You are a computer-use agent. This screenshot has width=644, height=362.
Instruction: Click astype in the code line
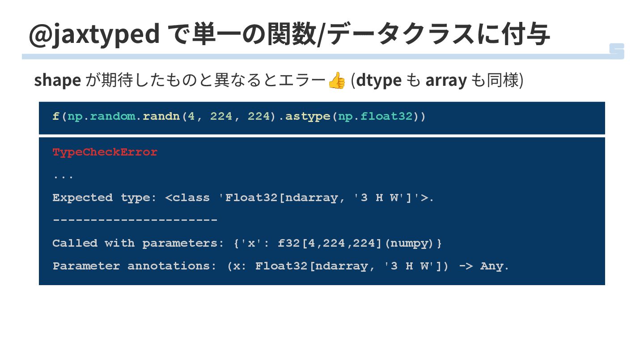(x=308, y=116)
